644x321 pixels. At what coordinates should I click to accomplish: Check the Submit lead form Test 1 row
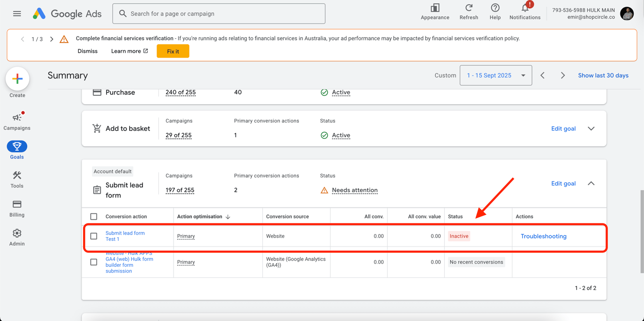pos(94,236)
